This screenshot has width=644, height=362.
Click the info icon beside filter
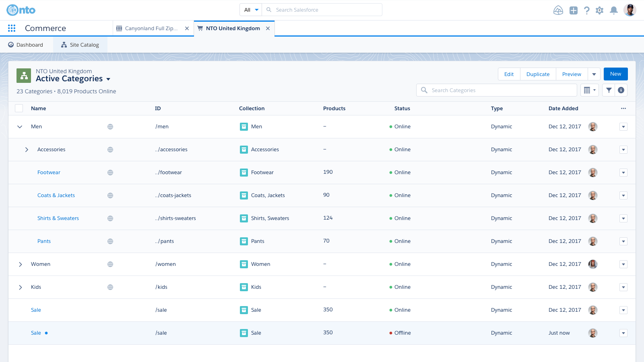click(621, 90)
